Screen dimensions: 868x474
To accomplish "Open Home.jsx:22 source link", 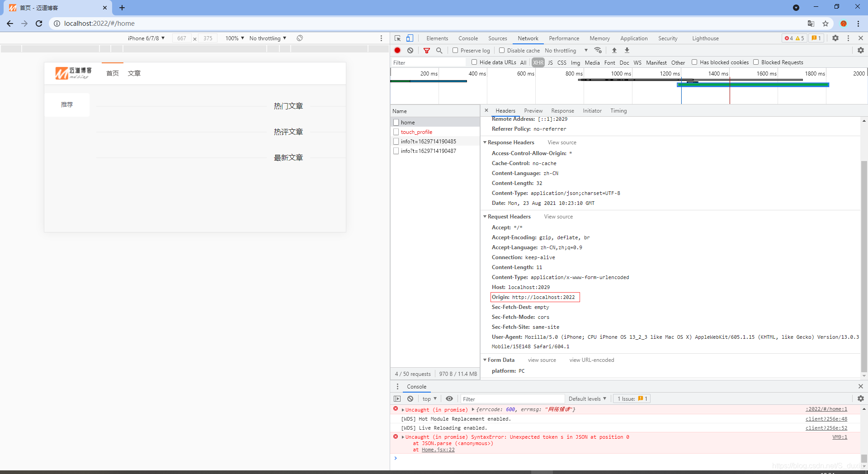I will 438,450.
